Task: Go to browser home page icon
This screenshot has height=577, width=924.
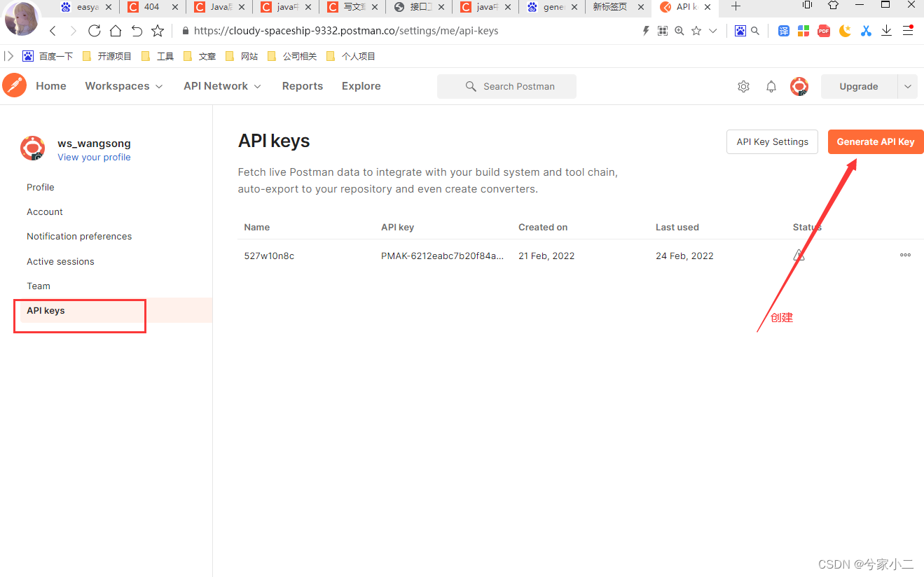Action: click(x=116, y=31)
